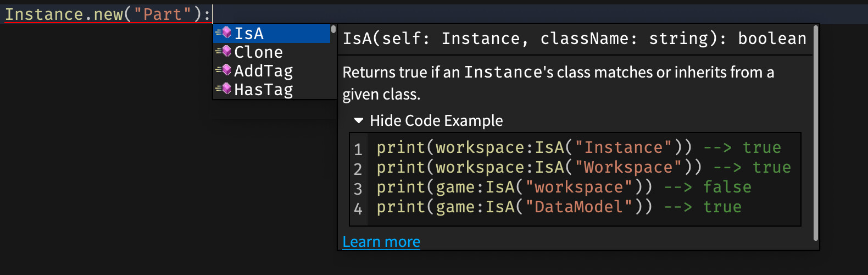Image resolution: width=868 pixels, height=275 pixels.
Task: Click the IsA function signature header
Action: [574, 38]
